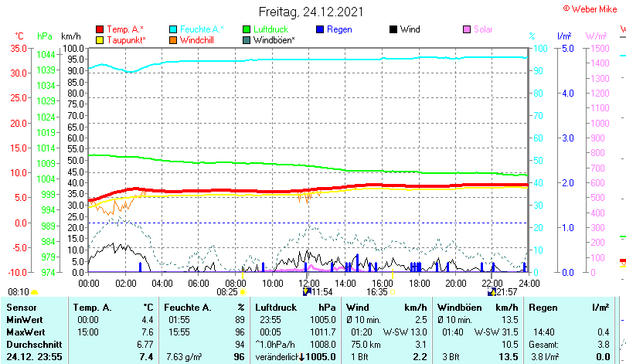Click the average temperature value '6.77'
This screenshot has height=364, width=626.
coord(145,345)
